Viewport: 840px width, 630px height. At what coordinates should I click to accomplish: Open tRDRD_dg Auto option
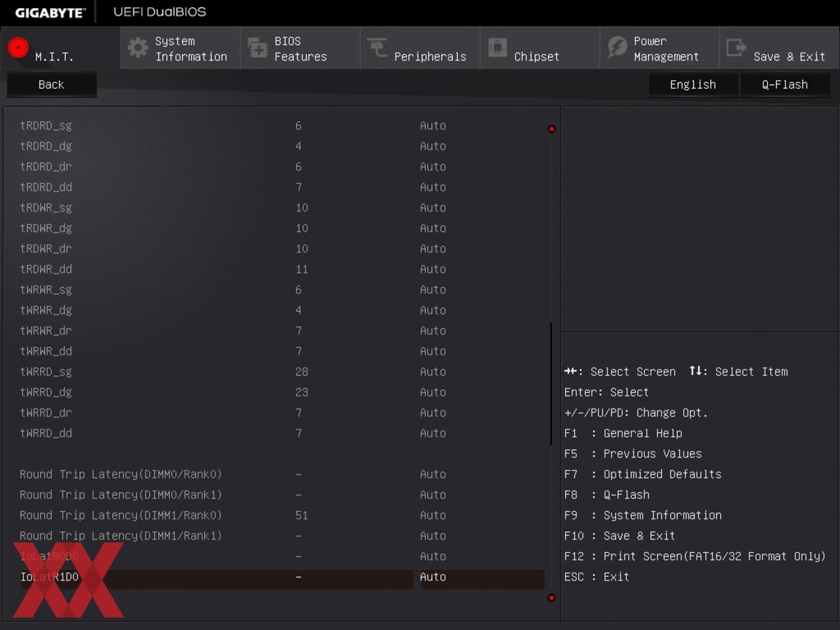(x=433, y=146)
